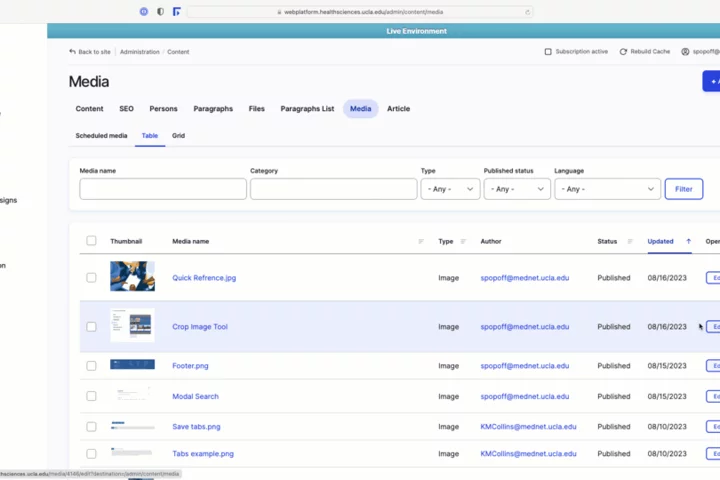The height and width of the screenshot is (480, 720).
Task: Switch to the Paragraphs tab
Action: (x=213, y=108)
